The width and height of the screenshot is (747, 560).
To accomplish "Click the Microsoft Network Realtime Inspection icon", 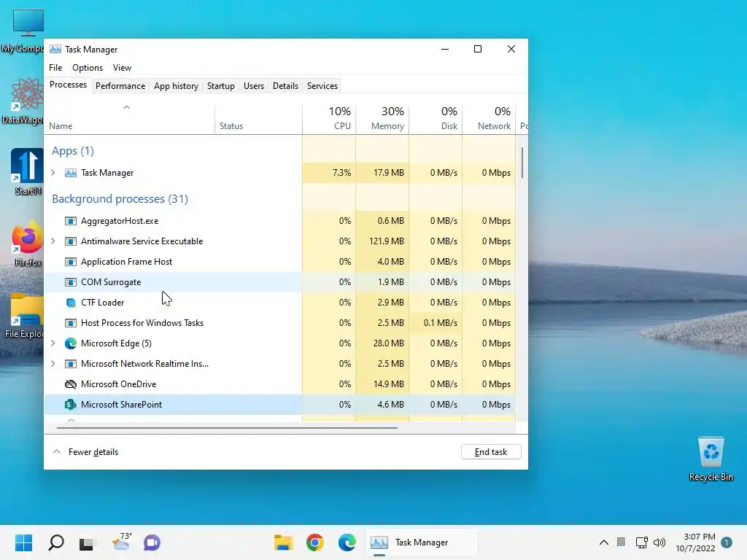I will click(71, 364).
